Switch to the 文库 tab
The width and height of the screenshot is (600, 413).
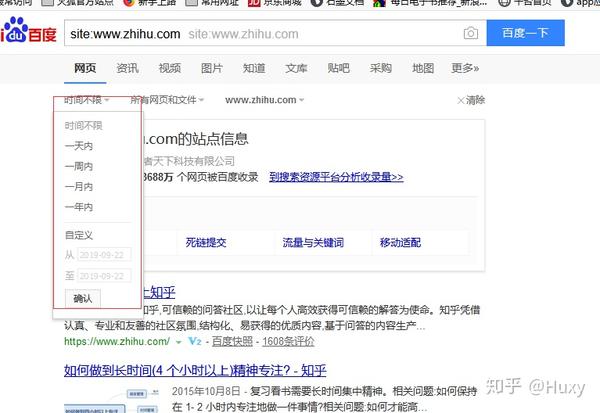click(x=296, y=68)
